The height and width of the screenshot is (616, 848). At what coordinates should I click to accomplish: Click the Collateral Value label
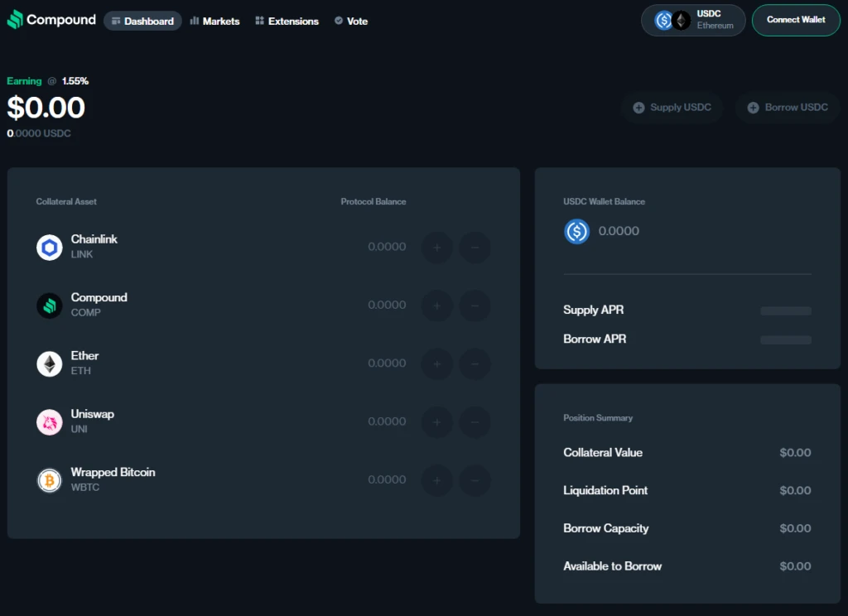tap(603, 453)
